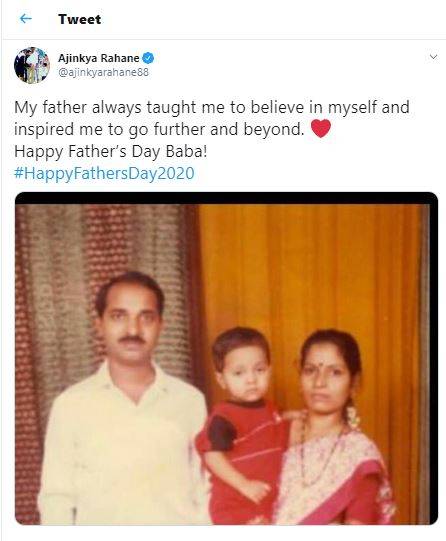The image size is (446, 541).
Task: Click the child in the red outfit
Action: [x=245, y=424]
